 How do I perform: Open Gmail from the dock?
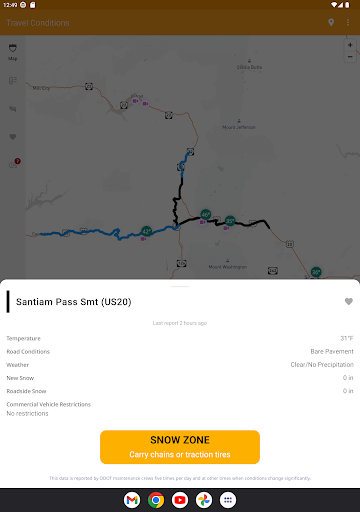132,500
